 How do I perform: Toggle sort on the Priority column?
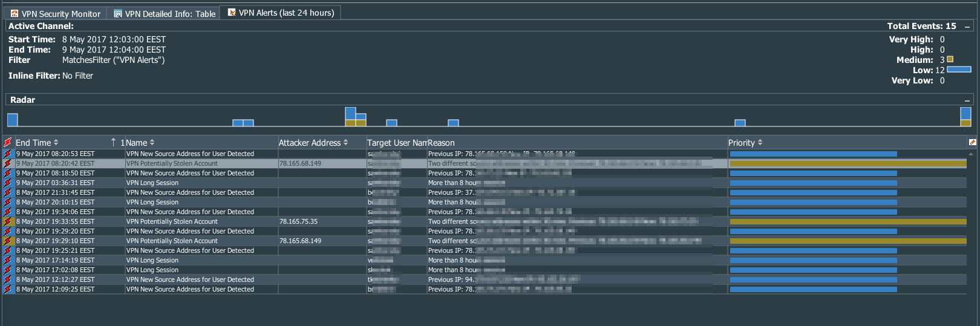[x=760, y=143]
